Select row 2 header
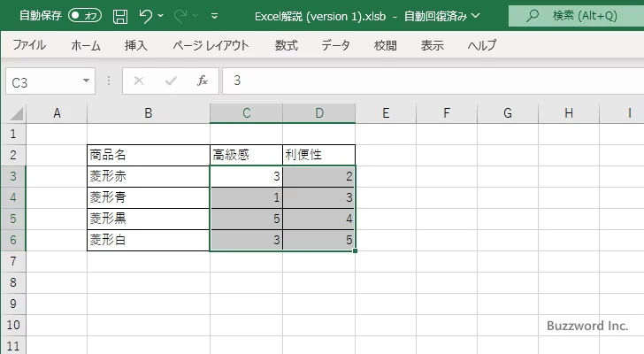This screenshot has height=354, width=644. (13, 155)
